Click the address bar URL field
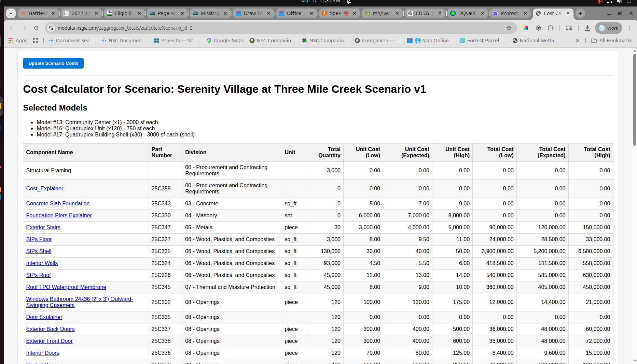637x364 pixels. (273, 28)
